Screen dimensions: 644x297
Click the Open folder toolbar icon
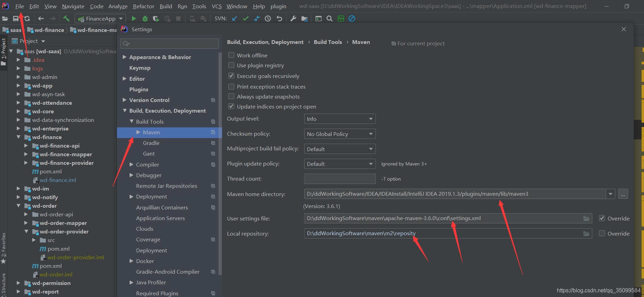(x=5, y=19)
